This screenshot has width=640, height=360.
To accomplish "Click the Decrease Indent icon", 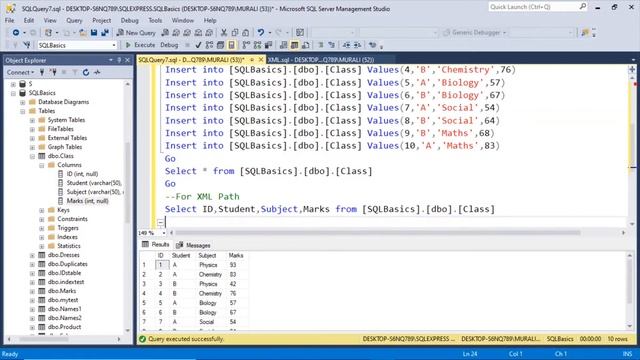I will 346,45.
